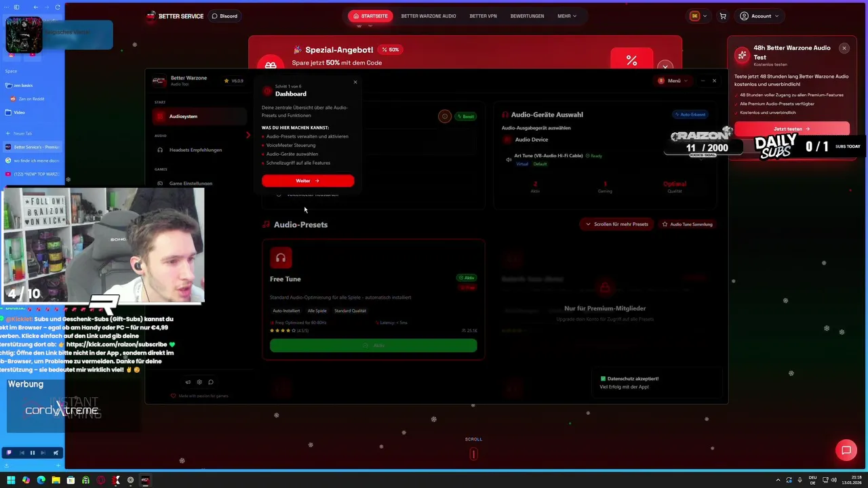
Task: Open the DE language selector
Action: (698, 16)
